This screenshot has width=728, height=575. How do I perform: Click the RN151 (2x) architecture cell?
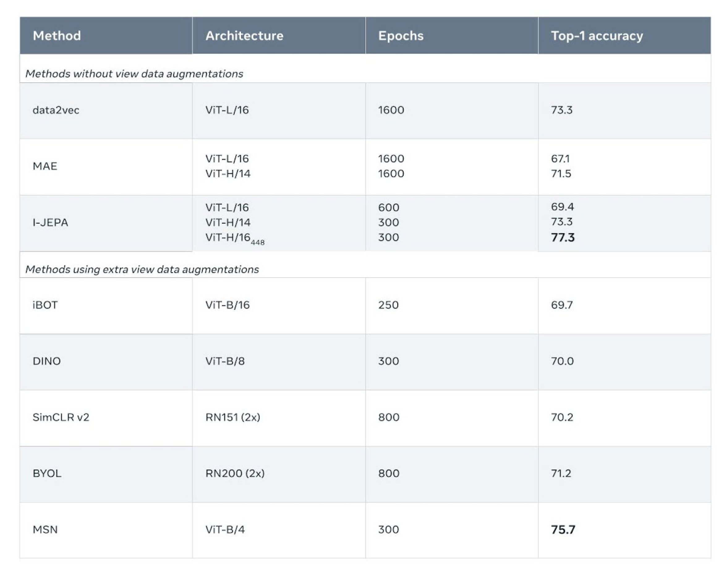232,418
